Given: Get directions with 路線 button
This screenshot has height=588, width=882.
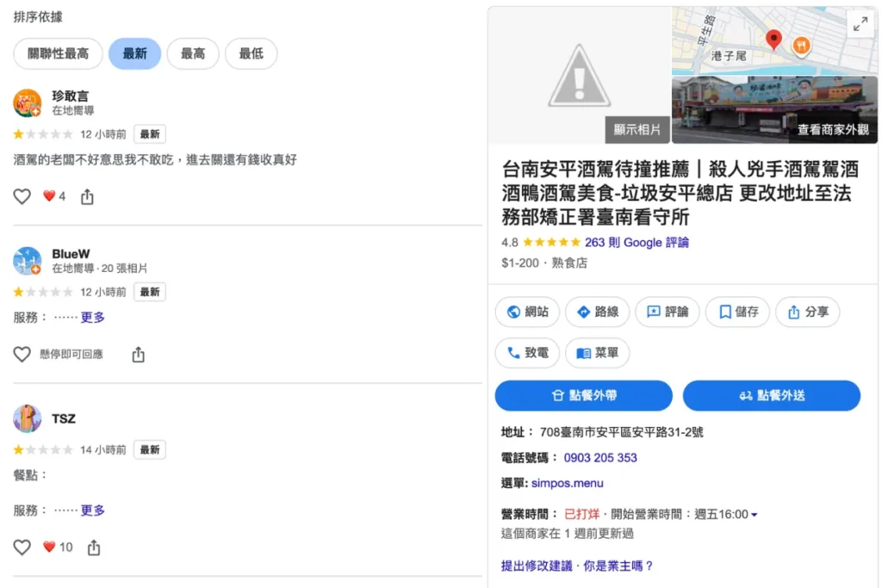Looking at the screenshot, I should point(598,312).
